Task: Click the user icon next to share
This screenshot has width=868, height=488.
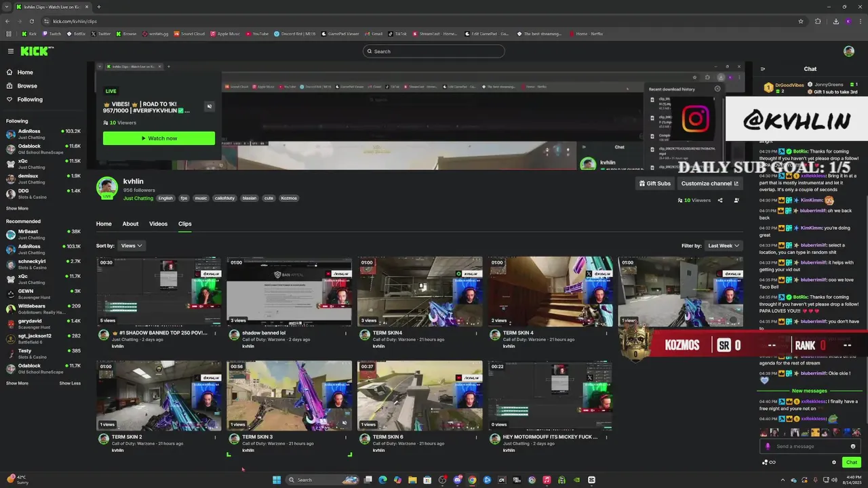Action: 736,201
